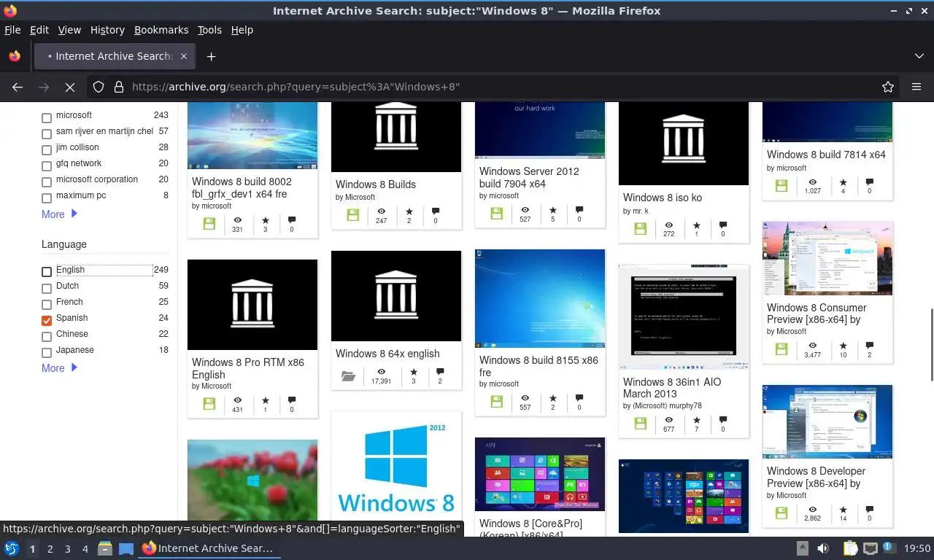Image resolution: width=934 pixels, height=560 pixels.
Task: List all tabs dropdown arrow
Action: [x=919, y=56]
